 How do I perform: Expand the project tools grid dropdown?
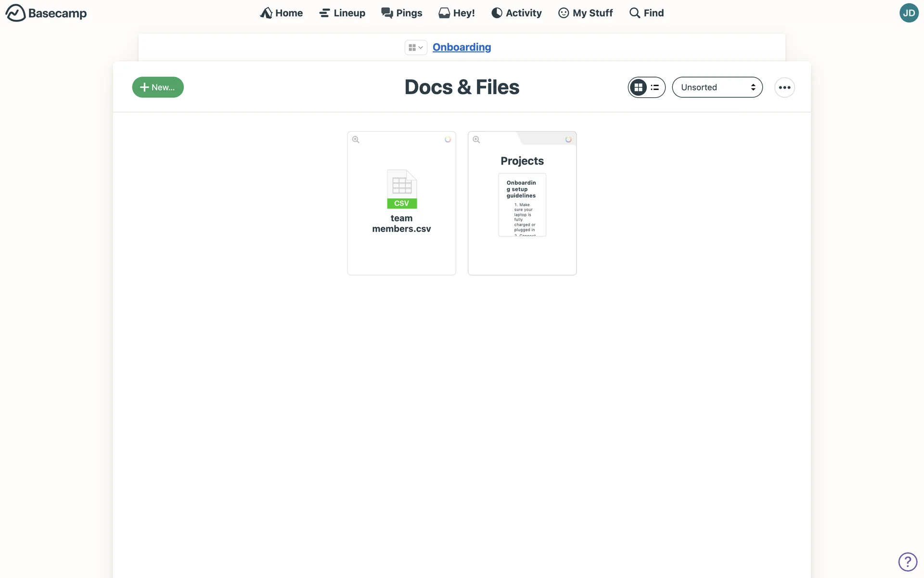tap(415, 47)
